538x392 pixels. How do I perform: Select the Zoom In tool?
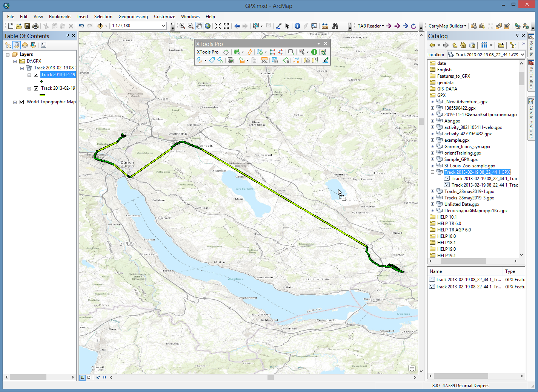coord(182,26)
